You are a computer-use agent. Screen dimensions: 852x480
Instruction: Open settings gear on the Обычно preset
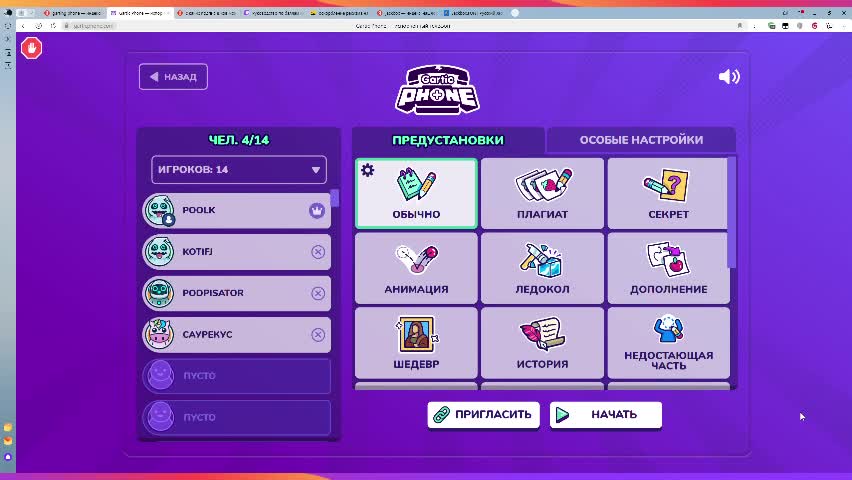tap(368, 170)
